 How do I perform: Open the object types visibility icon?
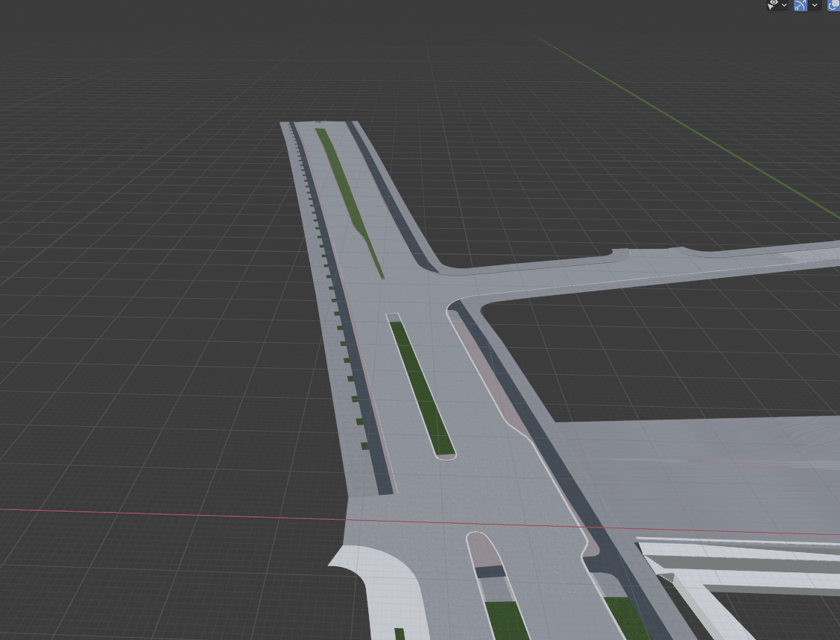click(774, 5)
